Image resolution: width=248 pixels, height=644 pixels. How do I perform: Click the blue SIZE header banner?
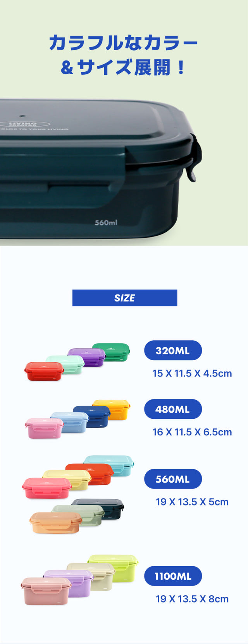125,298
